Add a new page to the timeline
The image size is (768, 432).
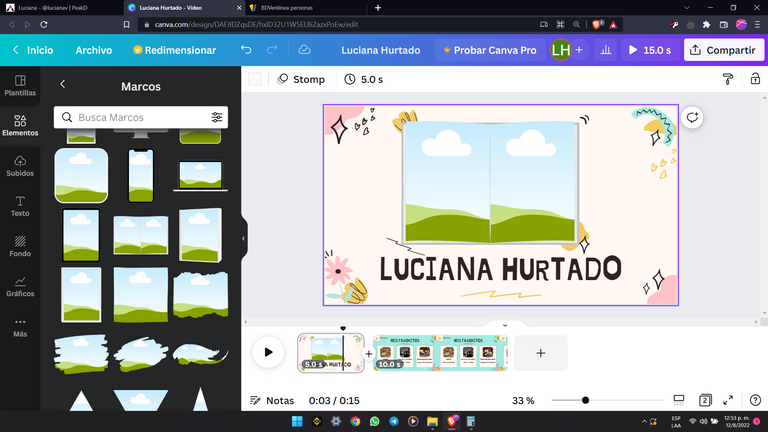[541, 353]
